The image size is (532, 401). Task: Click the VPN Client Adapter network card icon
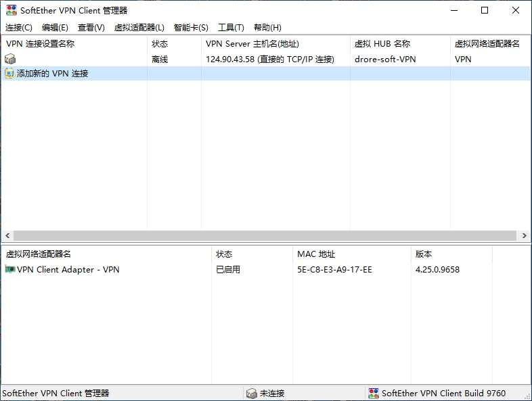[10, 269]
